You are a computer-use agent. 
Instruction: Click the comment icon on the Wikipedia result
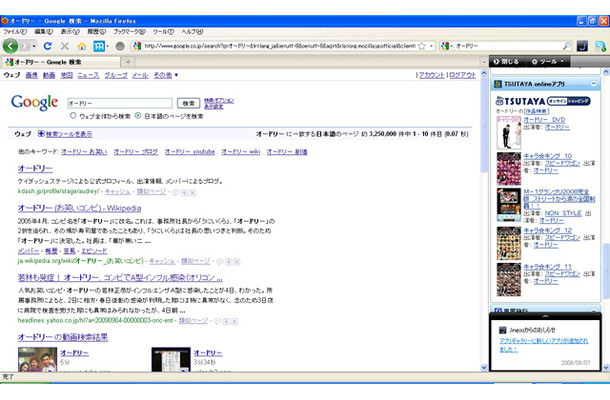click(x=220, y=261)
